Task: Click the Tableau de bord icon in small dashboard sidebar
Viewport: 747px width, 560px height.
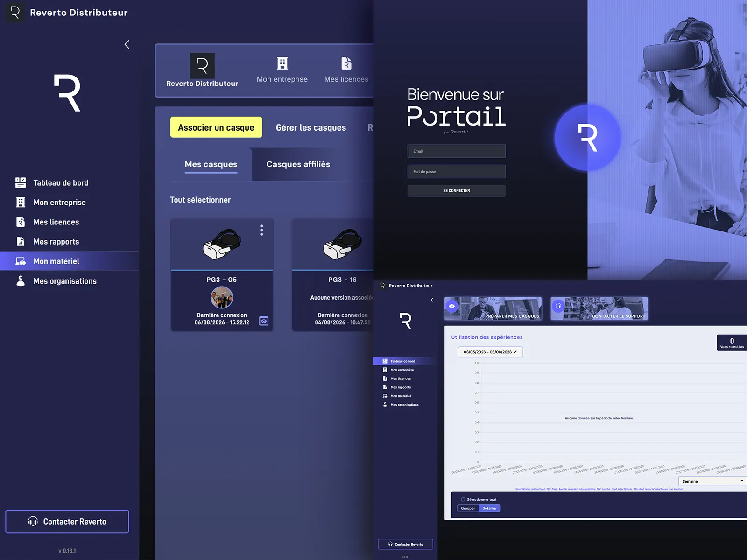Action: tap(385, 361)
